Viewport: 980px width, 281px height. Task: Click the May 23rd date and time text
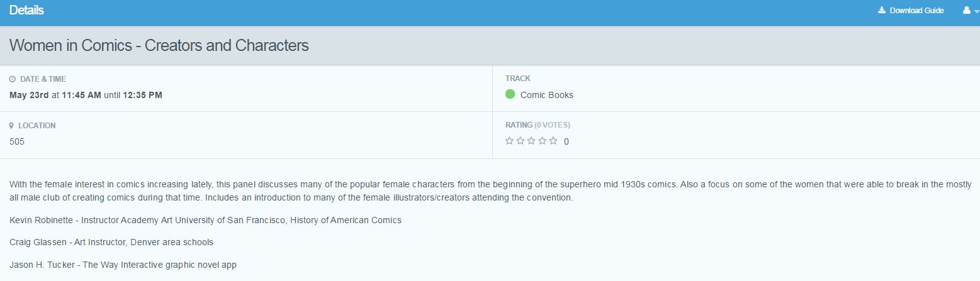coord(86,95)
